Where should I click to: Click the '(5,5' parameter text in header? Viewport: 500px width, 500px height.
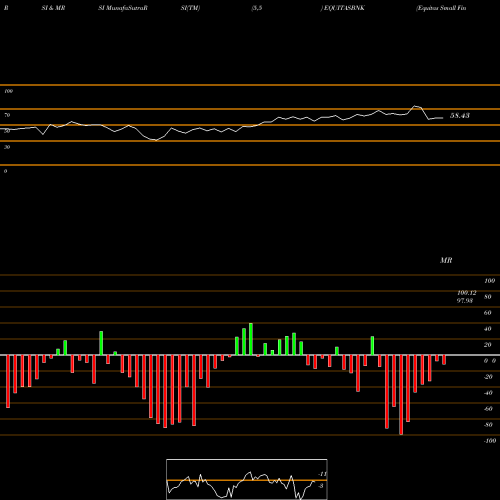point(257,8)
